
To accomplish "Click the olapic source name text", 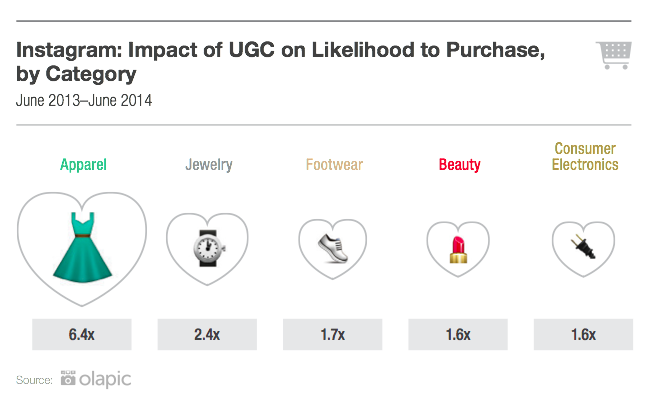I will (x=105, y=379).
